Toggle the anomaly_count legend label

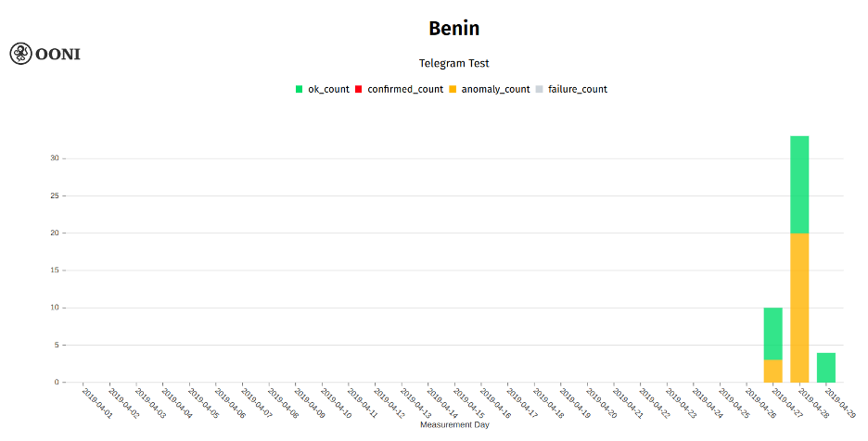[x=495, y=89]
